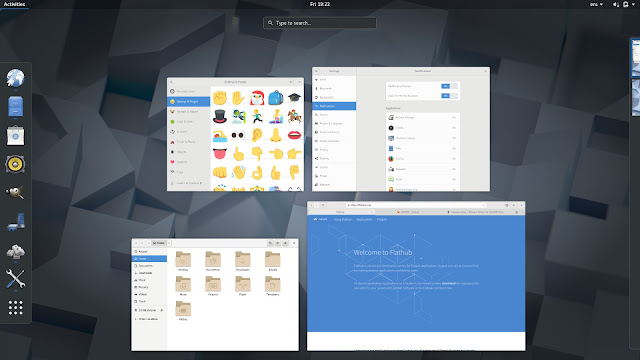
Task: Switch to the GNOME GitLab browser tab
Action: pos(408,212)
